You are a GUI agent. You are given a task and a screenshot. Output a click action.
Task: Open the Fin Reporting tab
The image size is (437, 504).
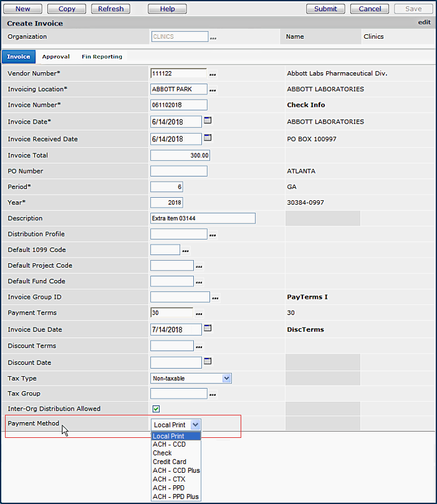[x=102, y=57]
